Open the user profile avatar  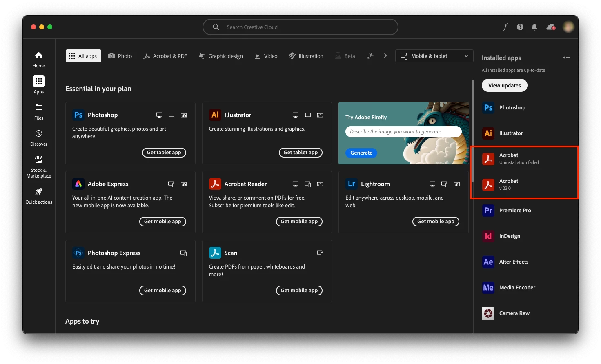coord(568,27)
